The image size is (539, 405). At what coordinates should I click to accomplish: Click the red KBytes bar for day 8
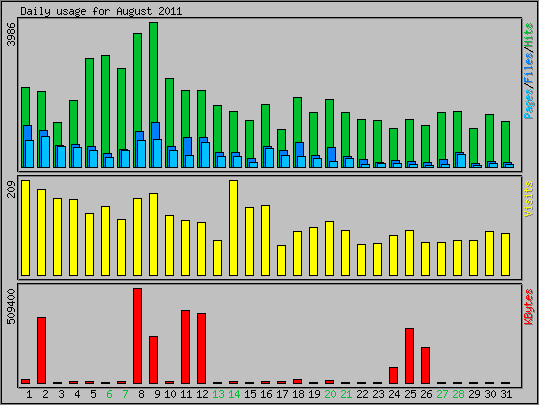(x=138, y=336)
